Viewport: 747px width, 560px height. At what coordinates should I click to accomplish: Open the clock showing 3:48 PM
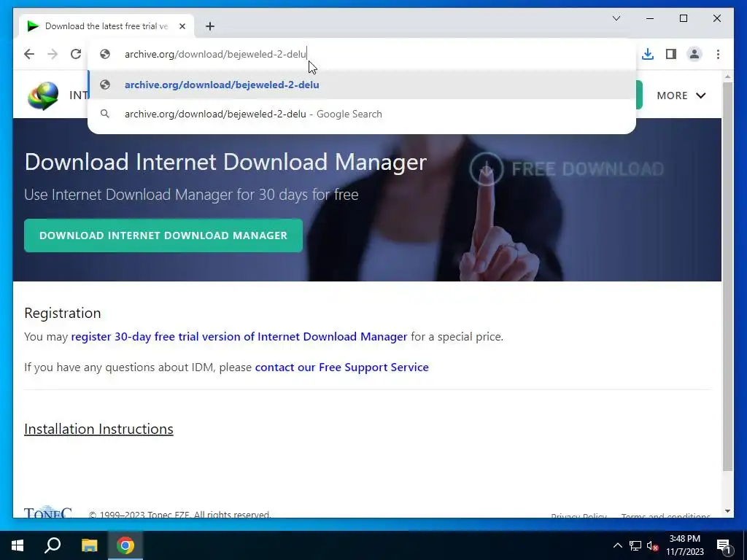point(684,545)
